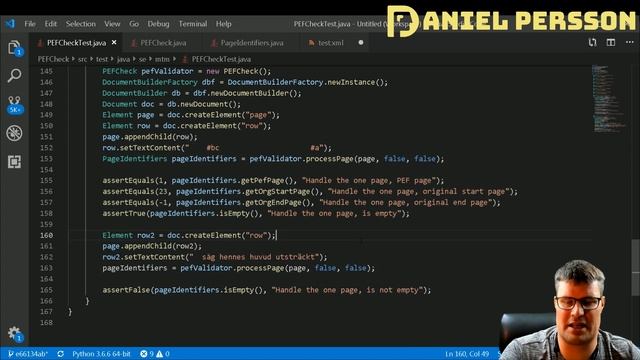640x360 pixels.
Task: Switch to the PEFCheckTest.java tab
Action: tap(76, 42)
